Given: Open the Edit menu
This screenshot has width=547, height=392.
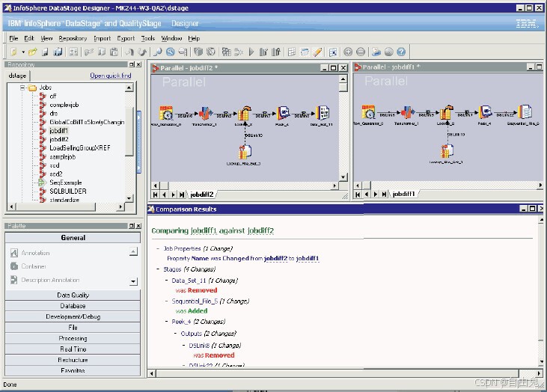Looking at the screenshot, I should tap(29, 38).
